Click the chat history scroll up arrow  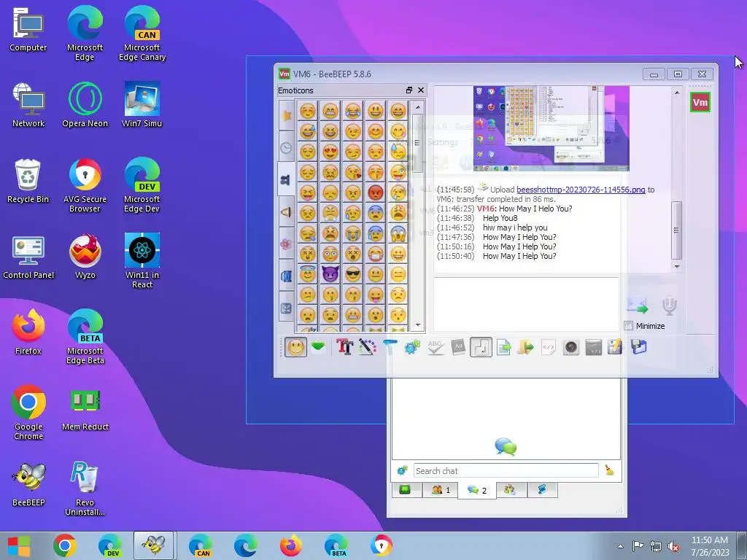(x=677, y=93)
